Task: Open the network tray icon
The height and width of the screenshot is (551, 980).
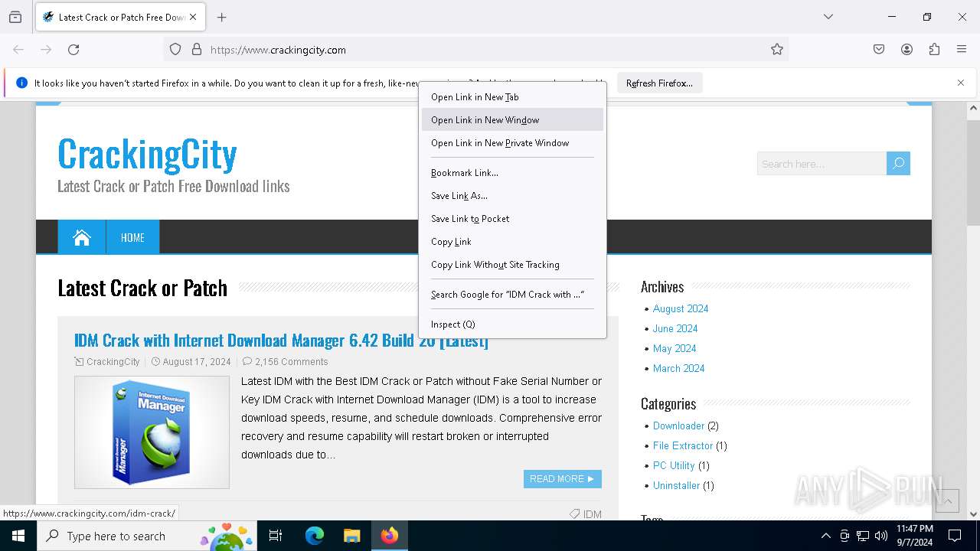Action: [863, 536]
